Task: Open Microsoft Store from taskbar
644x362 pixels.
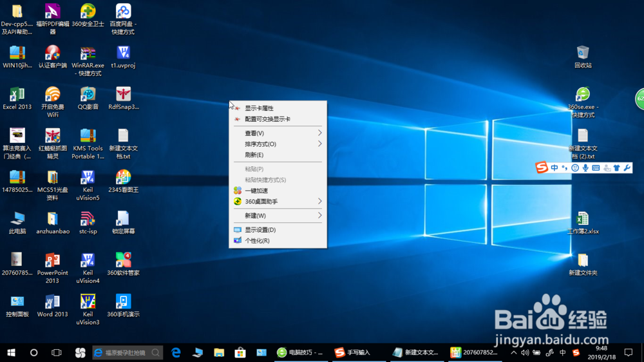Action: pos(240,352)
